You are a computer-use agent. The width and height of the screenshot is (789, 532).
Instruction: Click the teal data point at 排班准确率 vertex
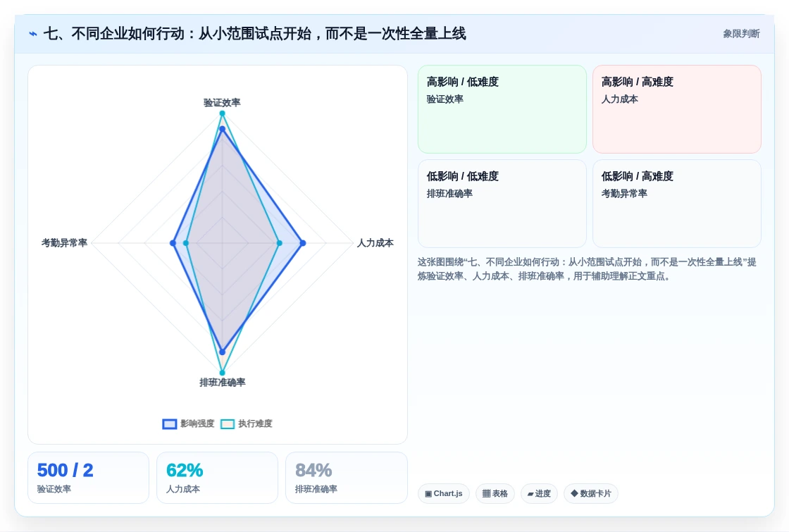click(222, 373)
